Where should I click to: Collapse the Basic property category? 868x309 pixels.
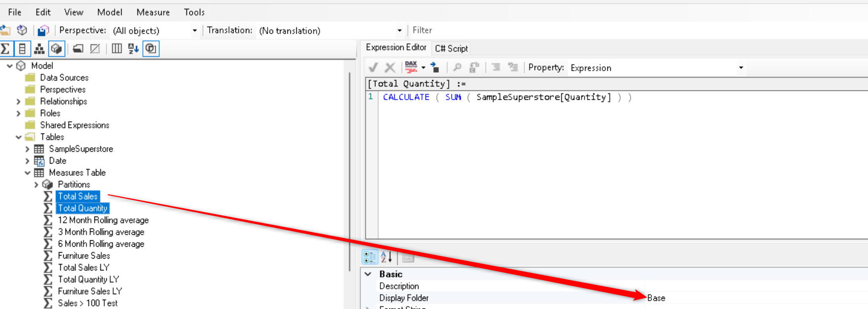pyautogui.click(x=368, y=274)
